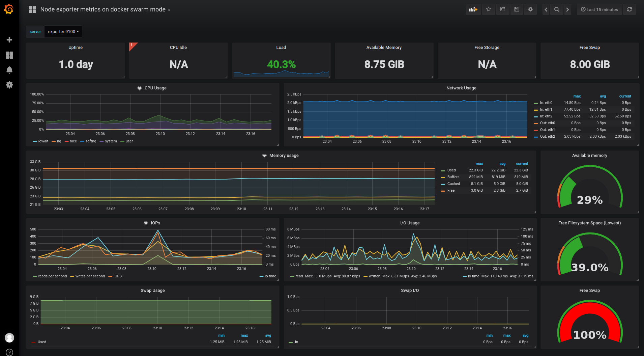This screenshot has width=644, height=356.
Task: Click the Used color swatch in Memory legend
Action: 443,171
